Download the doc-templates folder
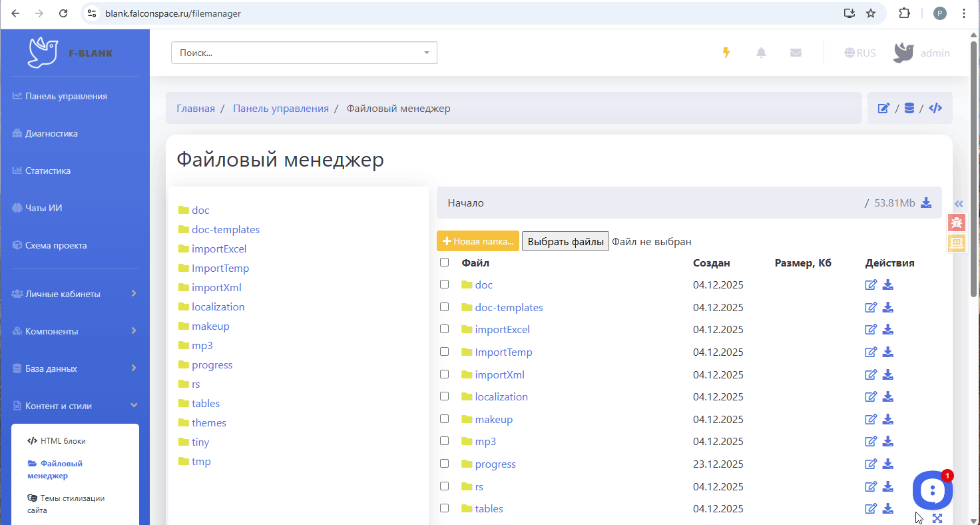This screenshot has height=525, width=980. (887, 307)
